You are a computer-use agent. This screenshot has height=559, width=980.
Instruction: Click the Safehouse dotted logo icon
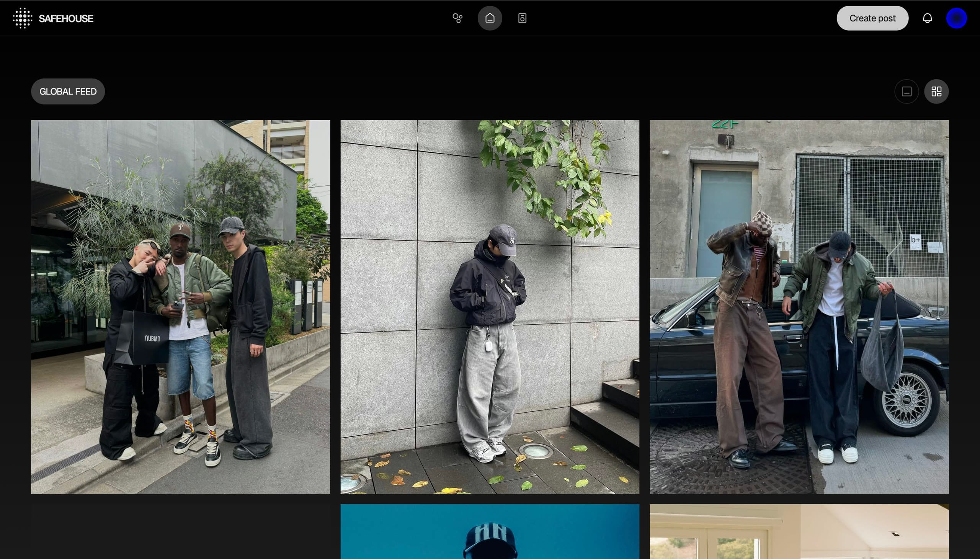click(23, 18)
